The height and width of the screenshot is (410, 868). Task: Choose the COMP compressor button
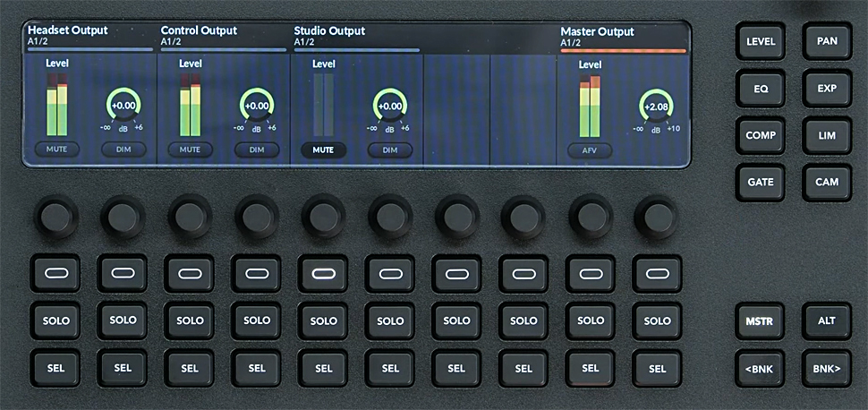(760, 135)
